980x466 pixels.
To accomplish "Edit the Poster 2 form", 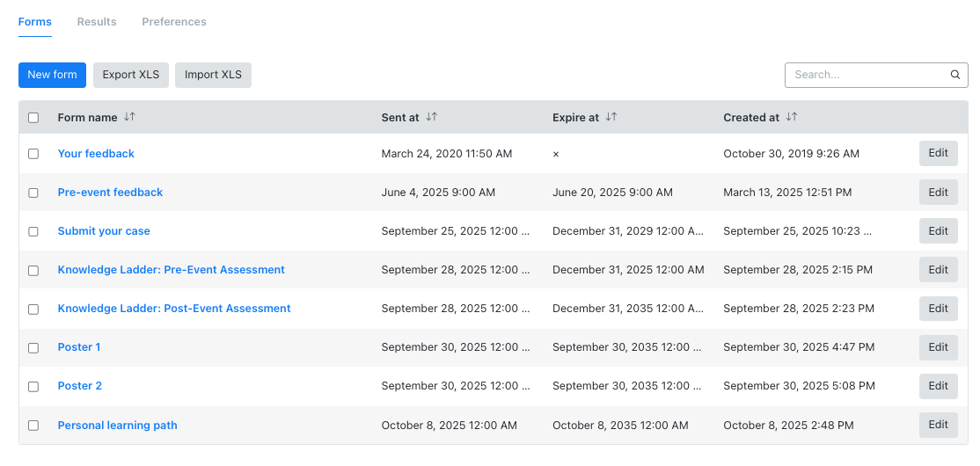I will click(x=938, y=386).
